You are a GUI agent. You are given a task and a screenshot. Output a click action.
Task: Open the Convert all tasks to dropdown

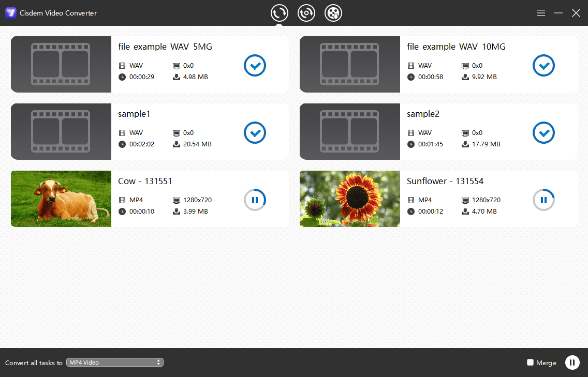click(114, 362)
